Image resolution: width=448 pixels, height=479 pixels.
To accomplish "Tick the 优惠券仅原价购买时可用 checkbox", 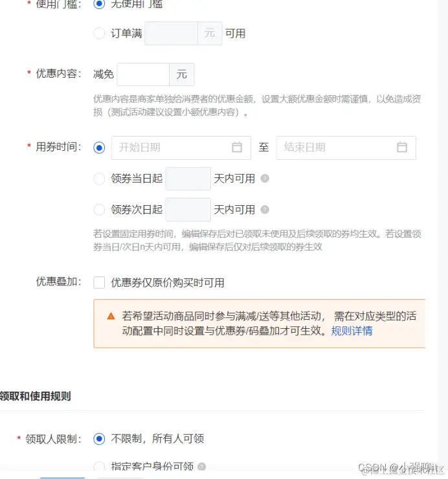I will tap(99, 283).
